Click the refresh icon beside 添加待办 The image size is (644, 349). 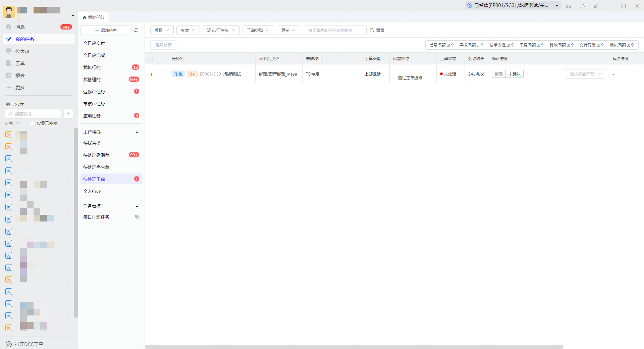tap(137, 30)
